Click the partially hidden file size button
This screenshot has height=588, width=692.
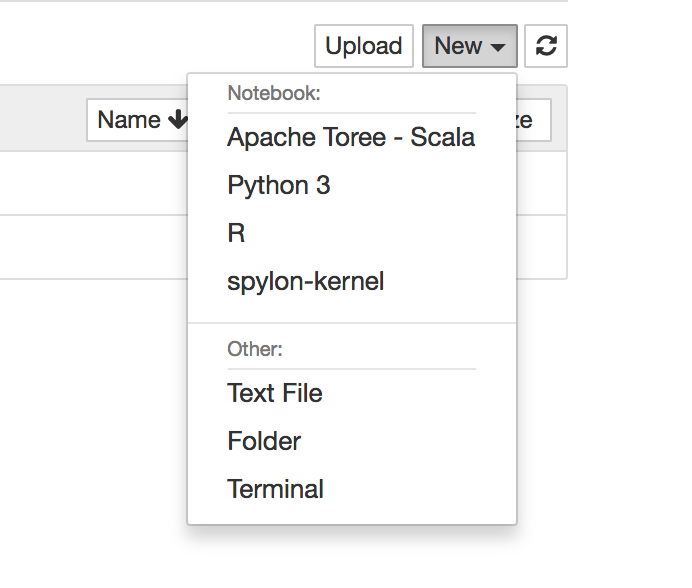(534, 120)
